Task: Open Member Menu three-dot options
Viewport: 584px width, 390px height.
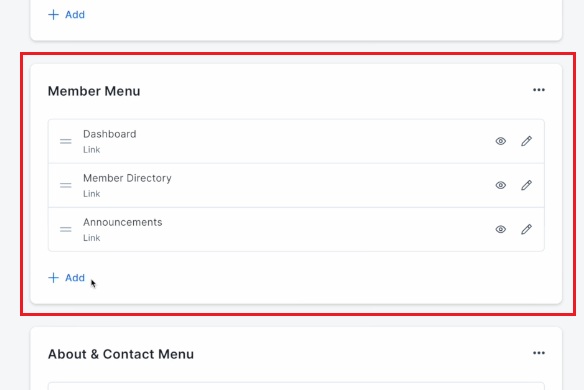Action: click(x=539, y=90)
